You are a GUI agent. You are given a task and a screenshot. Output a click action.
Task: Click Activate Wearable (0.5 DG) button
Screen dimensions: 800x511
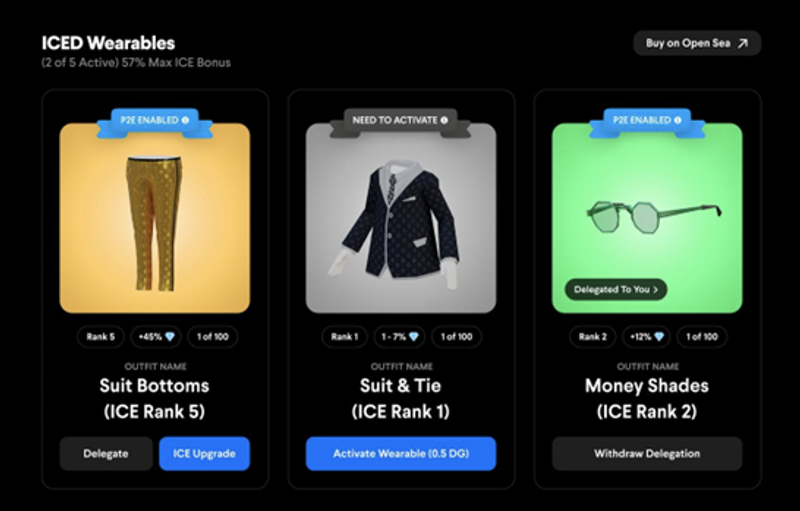401,453
